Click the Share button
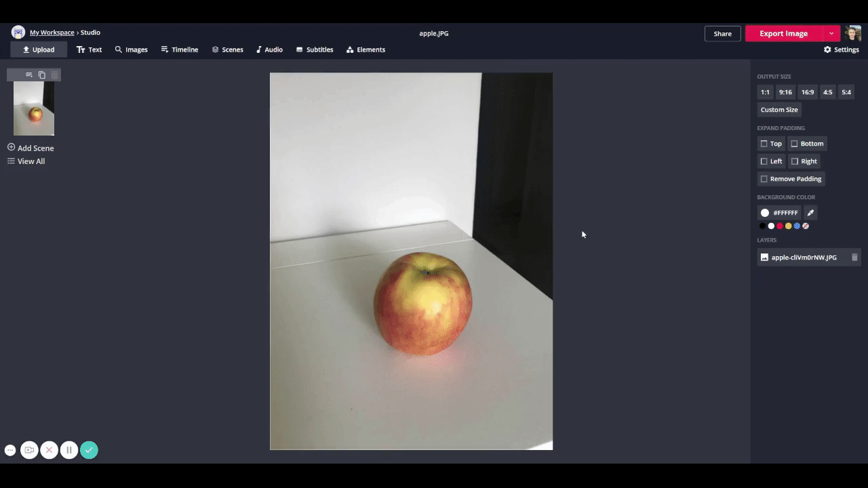868x488 pixels. point(723,33)
